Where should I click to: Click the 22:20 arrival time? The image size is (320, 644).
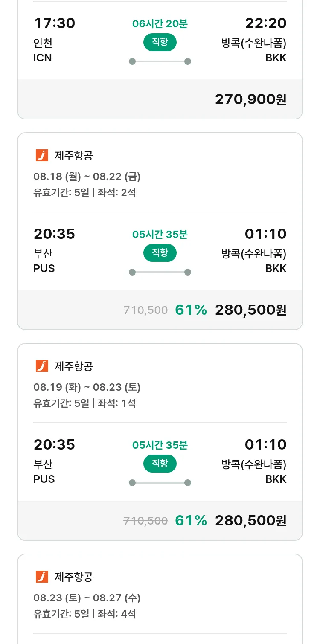(265, 23)
